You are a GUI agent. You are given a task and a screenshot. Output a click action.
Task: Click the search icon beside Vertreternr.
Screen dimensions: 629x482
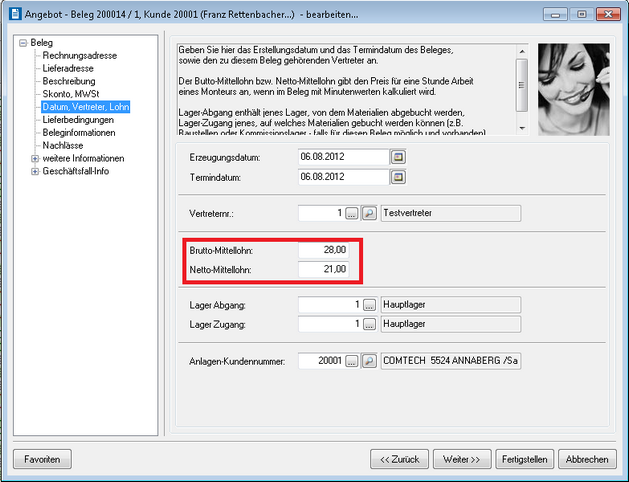coord(368,213)
